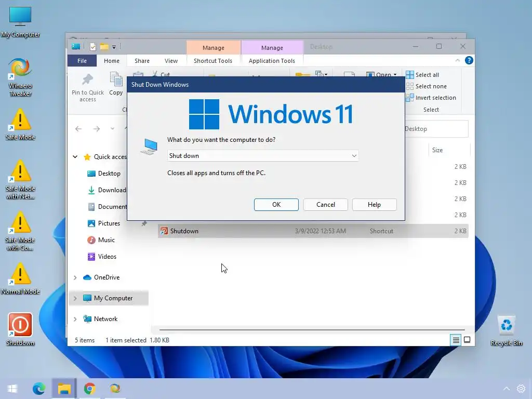Launch Winaero Tweaker desktop shortcut
The width and height of the screenshot is (532, 399).
pyautogui.click(x=20, y=77)
